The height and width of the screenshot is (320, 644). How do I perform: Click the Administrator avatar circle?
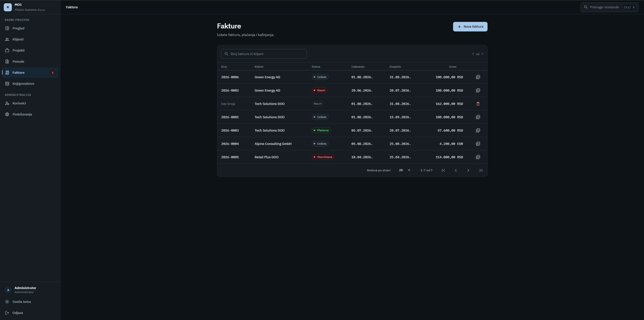(x=8, y=290)
